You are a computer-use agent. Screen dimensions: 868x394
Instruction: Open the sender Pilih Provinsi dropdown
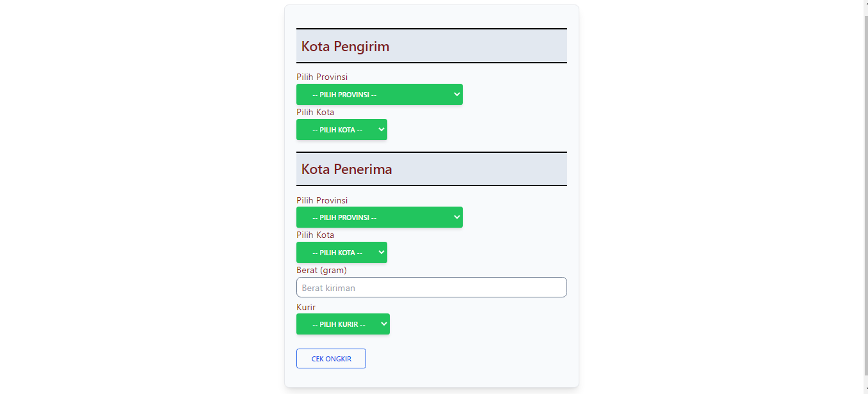point(379,94)
